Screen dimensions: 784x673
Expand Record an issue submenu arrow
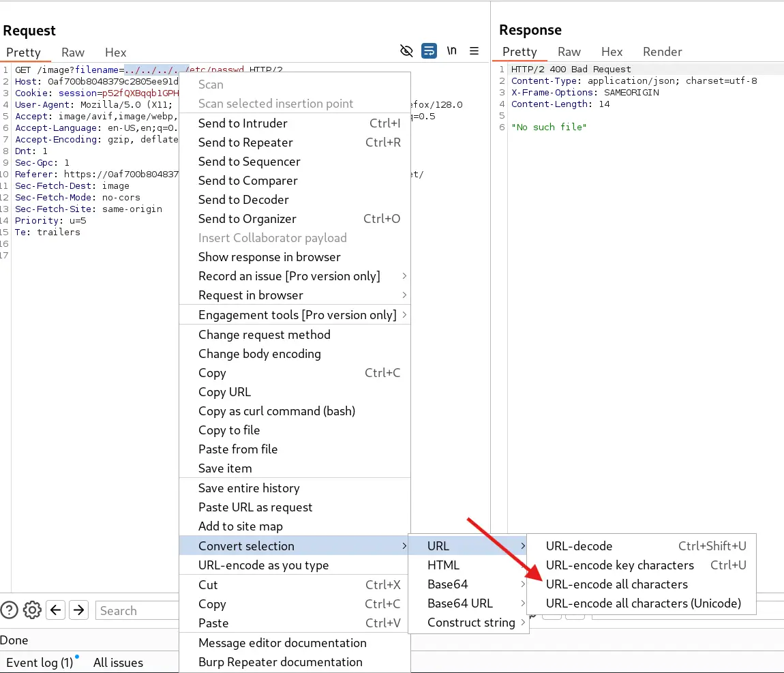point(404,276)
